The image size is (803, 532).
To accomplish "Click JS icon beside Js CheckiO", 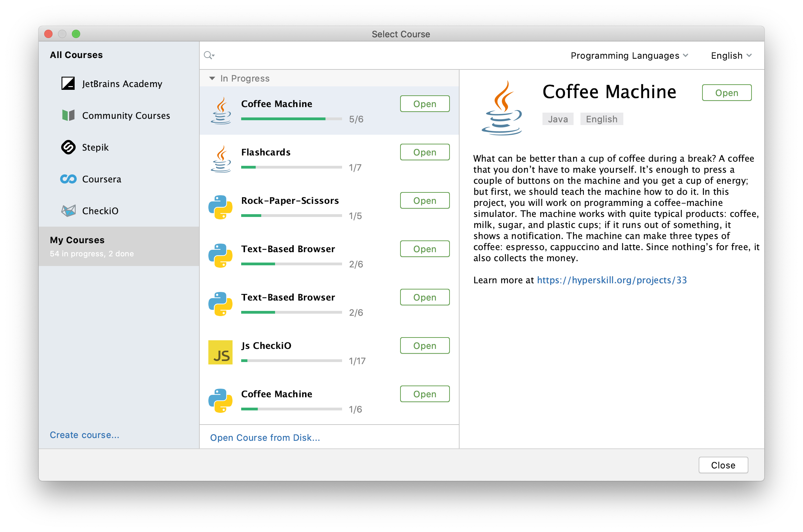I will 220,352.
